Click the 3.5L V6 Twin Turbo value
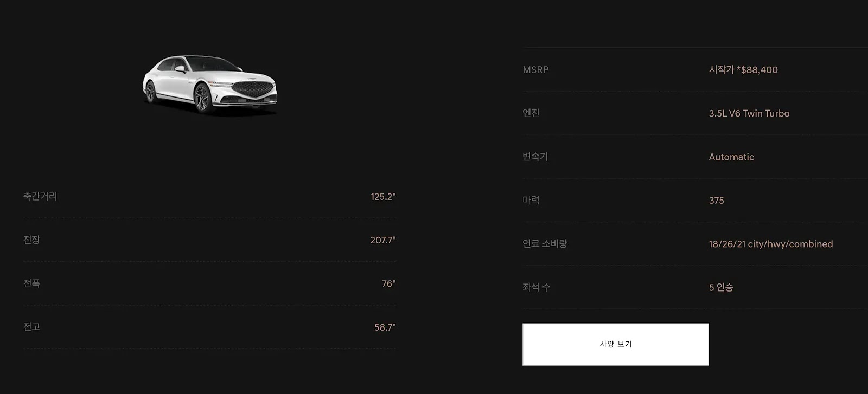The height and width of the screenshot is (394, 868). 749,113
